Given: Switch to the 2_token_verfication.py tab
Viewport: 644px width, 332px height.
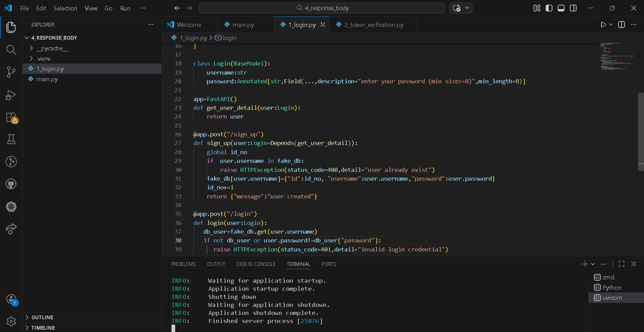Looking at the screenshot, I should click(374, 25).
